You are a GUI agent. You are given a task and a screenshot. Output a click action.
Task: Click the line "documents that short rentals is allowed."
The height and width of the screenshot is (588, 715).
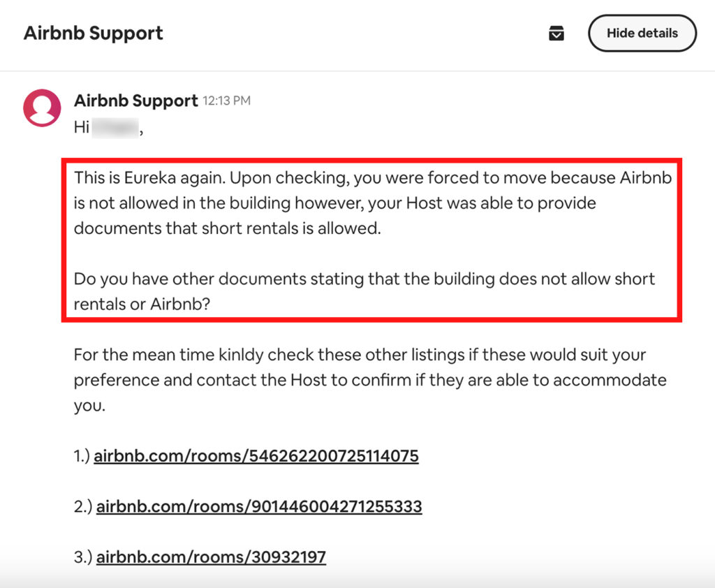click(228, 229)
